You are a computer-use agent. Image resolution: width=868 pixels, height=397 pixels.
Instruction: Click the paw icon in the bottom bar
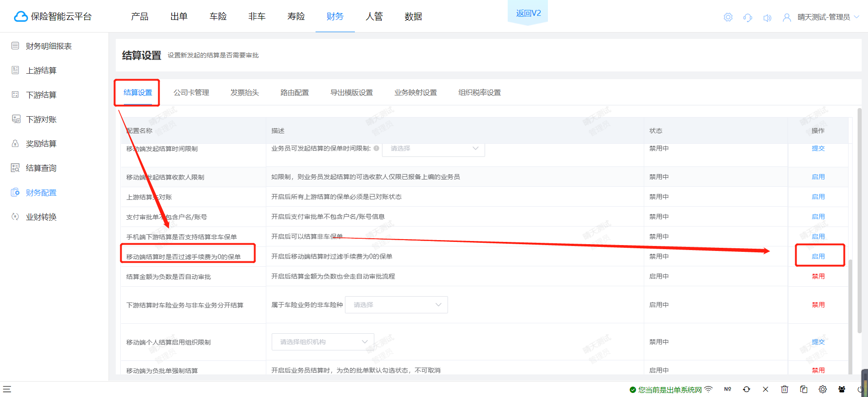click(x=842, y=389)
